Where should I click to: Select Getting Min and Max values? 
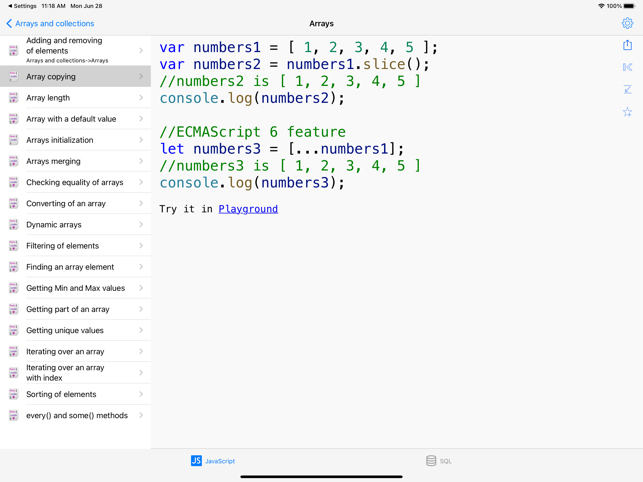[x=75, y=288]
